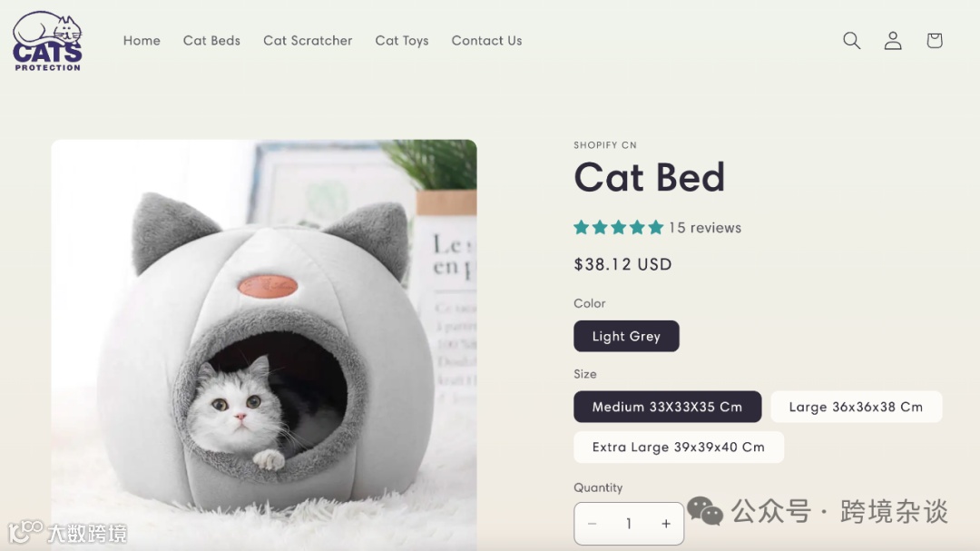Pick Extra Large 39x39x40 Cm size
This screenshot has width=980, height=551.
click(679, 448)
